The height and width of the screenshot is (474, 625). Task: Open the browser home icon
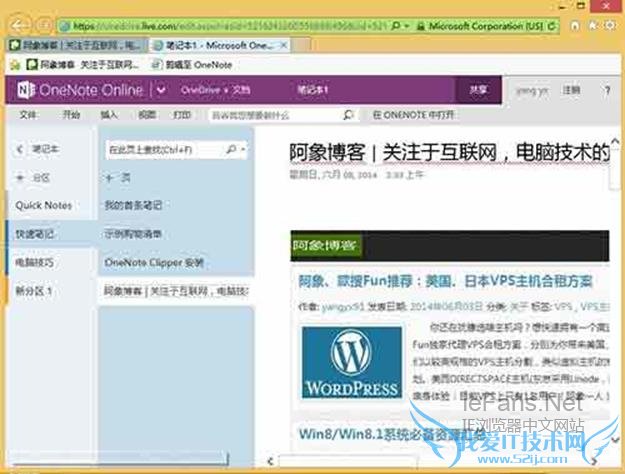coord(574,26)
